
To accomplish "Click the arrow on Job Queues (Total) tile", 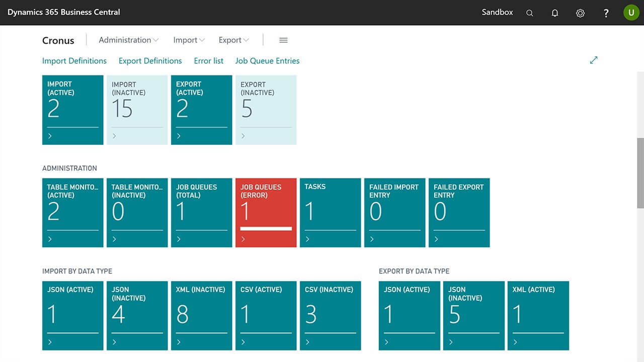I will [x=179, y=239].
